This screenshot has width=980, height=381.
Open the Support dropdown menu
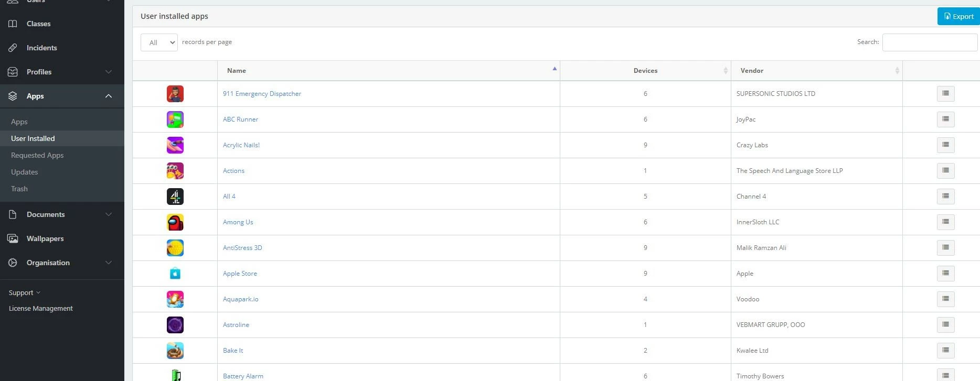pyautogui.click(x=24, y=293)
